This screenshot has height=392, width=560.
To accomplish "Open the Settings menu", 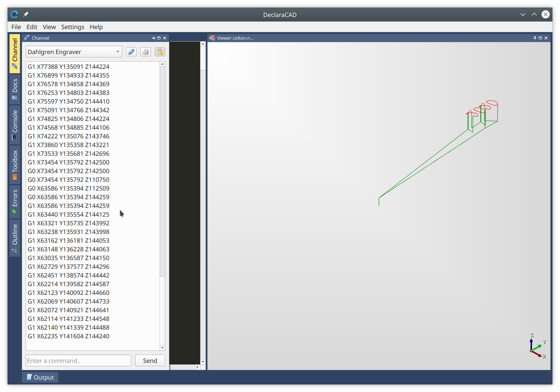I will (73, 27).
